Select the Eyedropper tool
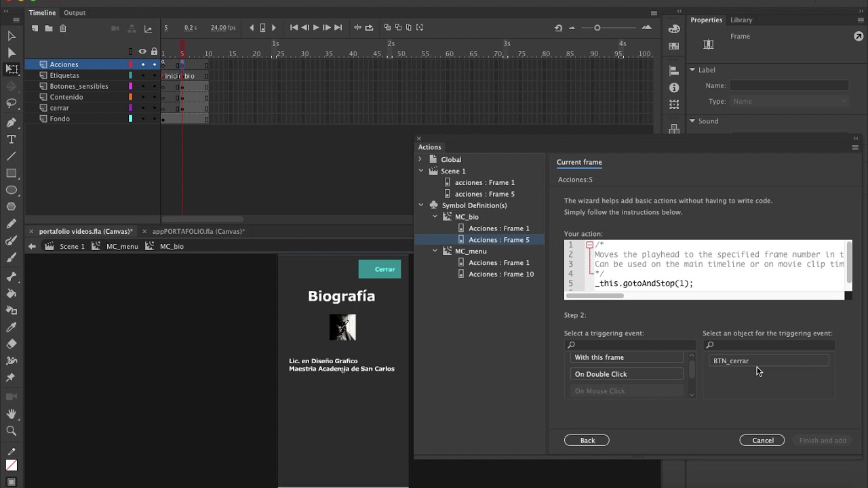Screen dimensions: 868x488 (12, 327)
